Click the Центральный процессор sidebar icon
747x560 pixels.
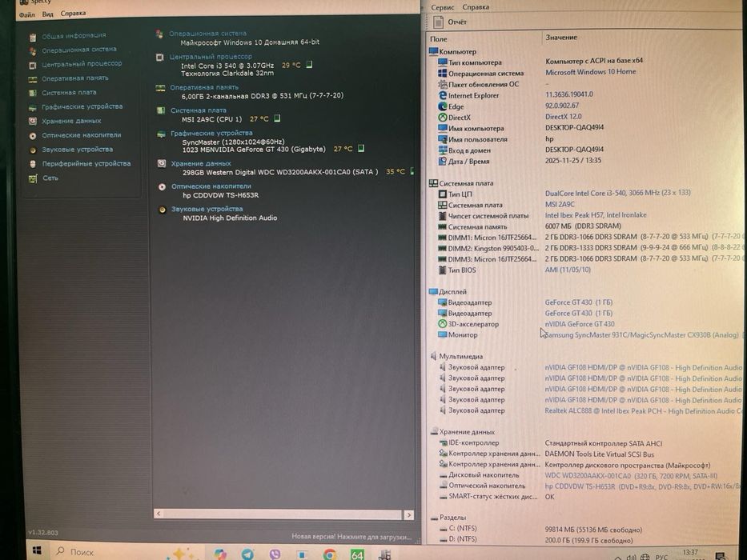[32, 66]
